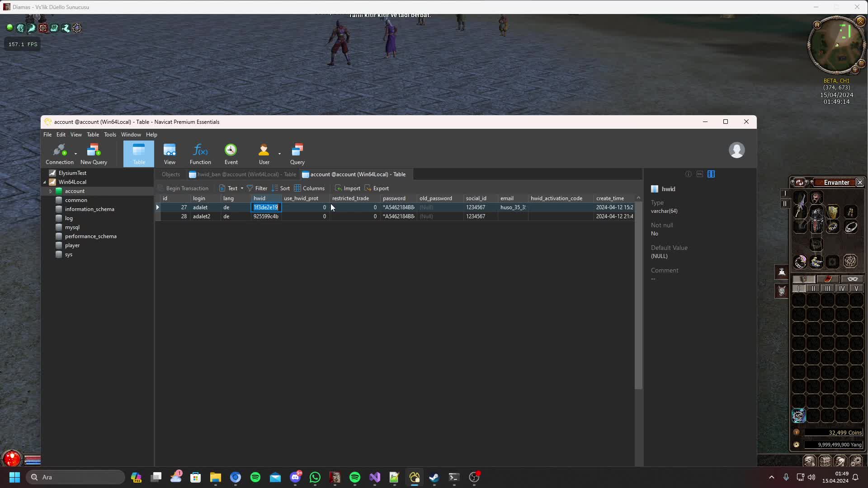Open the Tools menu
Viewport: 868px width, 488px height.
tap(110, 135)
